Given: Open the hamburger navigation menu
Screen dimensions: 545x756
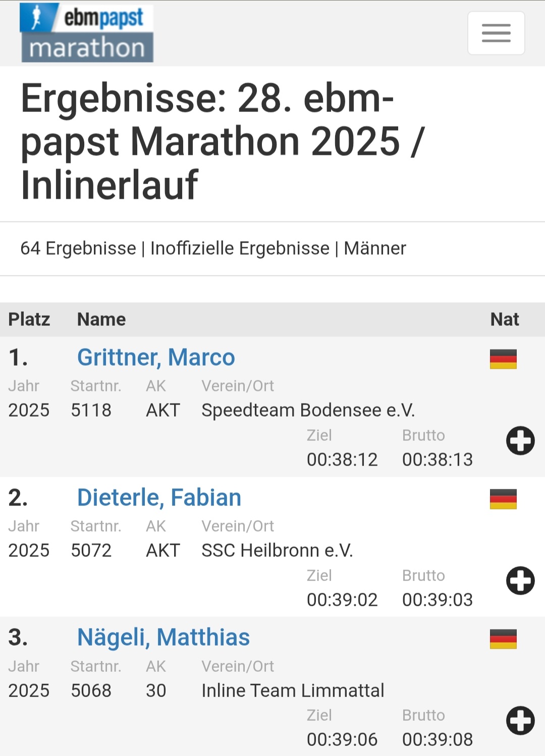Looking at the screenshot, I should pyautogui.click(x=496, y=33).
